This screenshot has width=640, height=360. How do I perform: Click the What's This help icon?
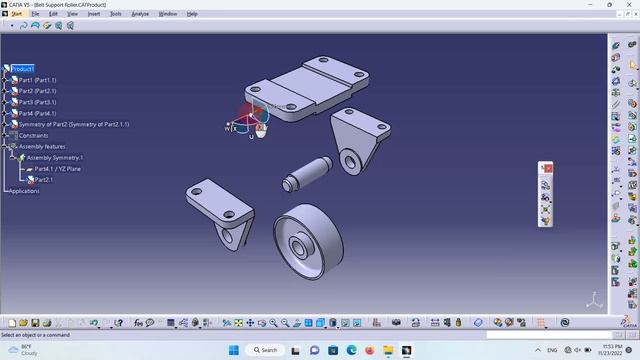click(x=118, y=323)
